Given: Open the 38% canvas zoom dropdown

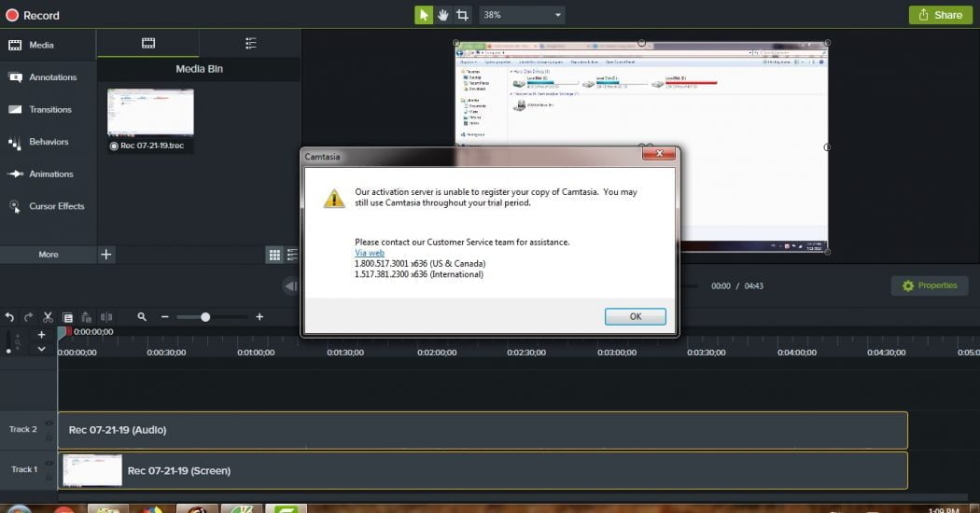Looking at the screenshot, I should pos(522,15).
